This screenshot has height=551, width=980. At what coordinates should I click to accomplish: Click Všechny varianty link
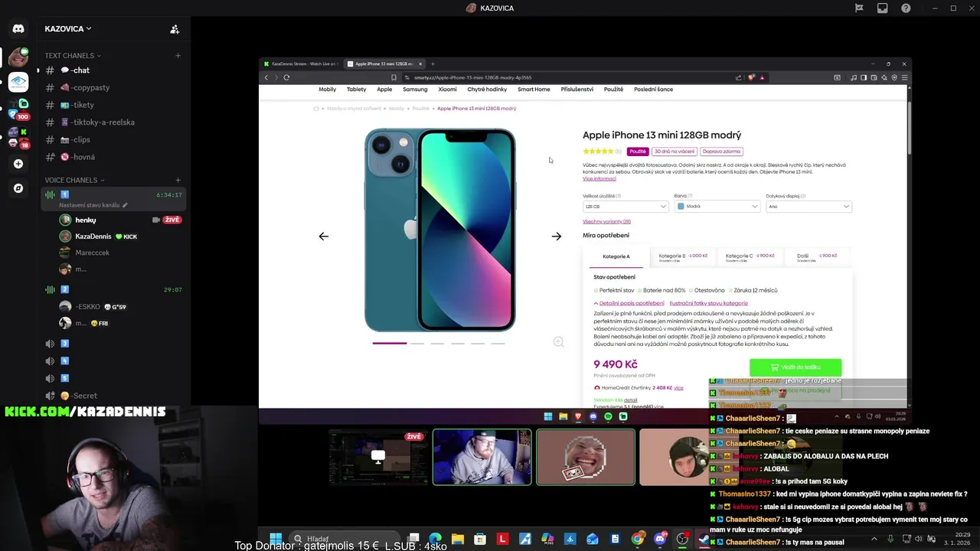tap(606, 222)
